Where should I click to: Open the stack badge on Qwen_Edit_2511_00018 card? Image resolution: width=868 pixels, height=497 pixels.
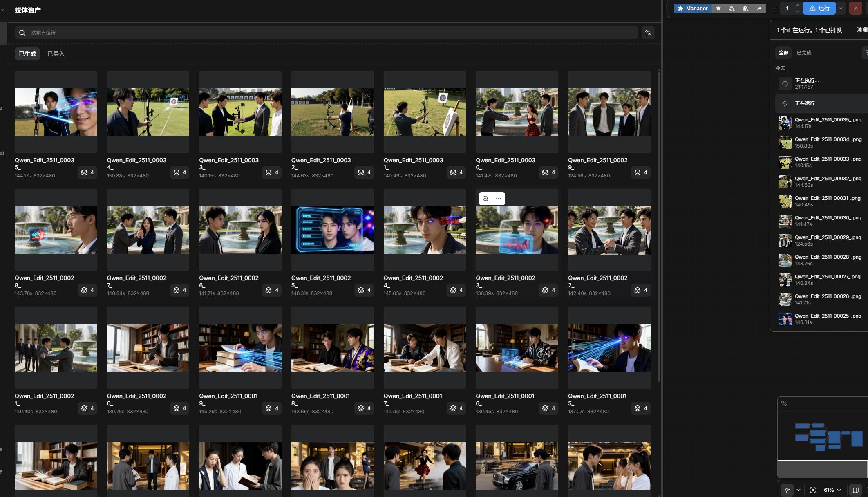[x=364, y=408]
